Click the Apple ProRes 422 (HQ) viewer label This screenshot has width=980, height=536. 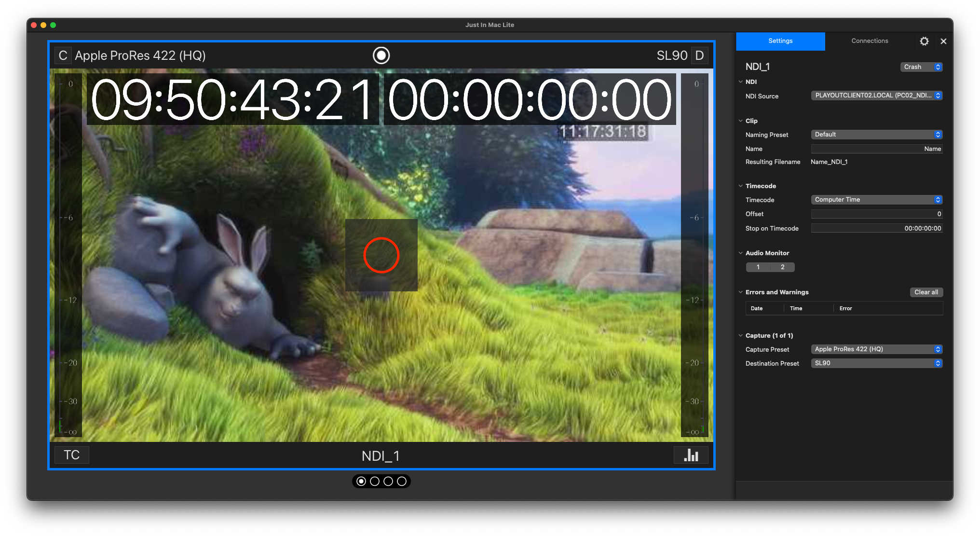click(140, 55)
